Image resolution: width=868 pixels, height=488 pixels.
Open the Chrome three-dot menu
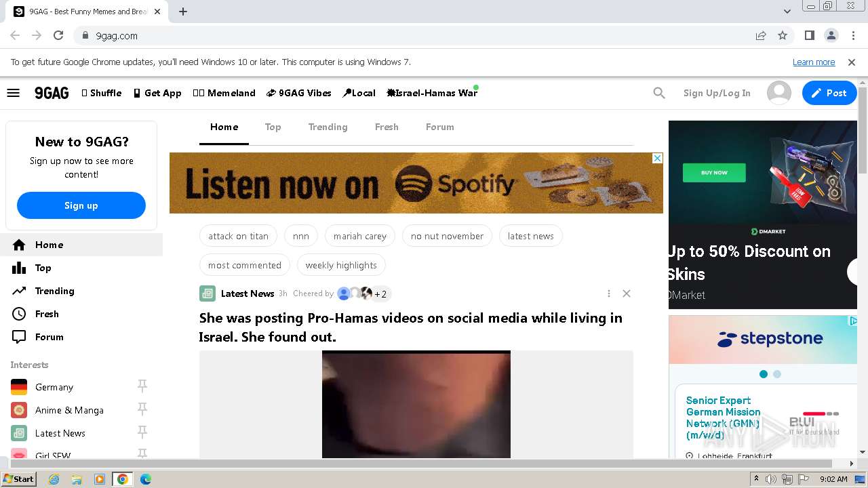click(x=853, y=35)
